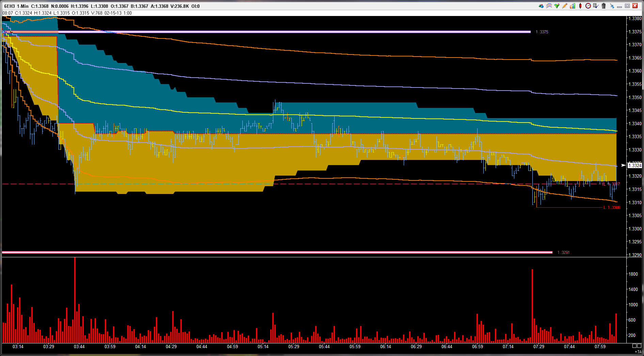Open the red-blue wavy lines indicator icon
The image size is (644, 356).
pos(549,6)
